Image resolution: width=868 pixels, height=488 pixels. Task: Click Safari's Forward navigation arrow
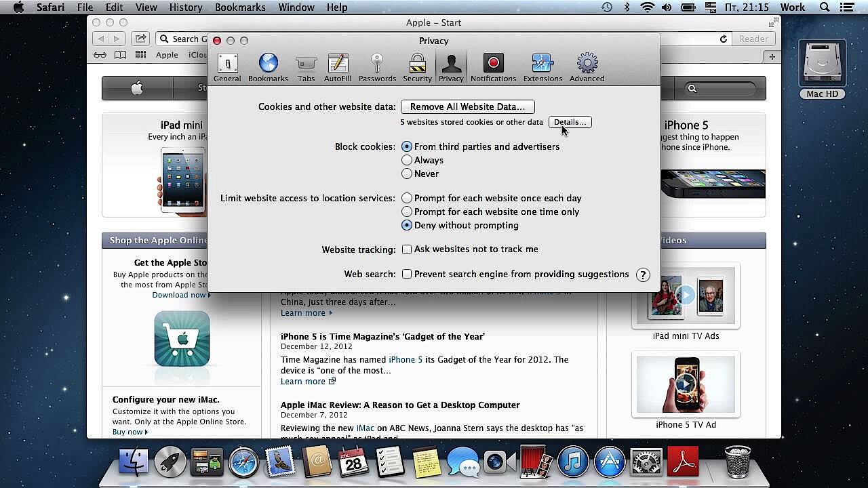tap(117, 39)
